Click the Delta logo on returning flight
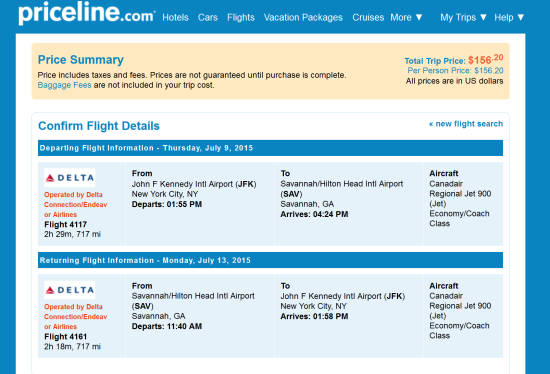550x374 pixels. tap(69, 290)
